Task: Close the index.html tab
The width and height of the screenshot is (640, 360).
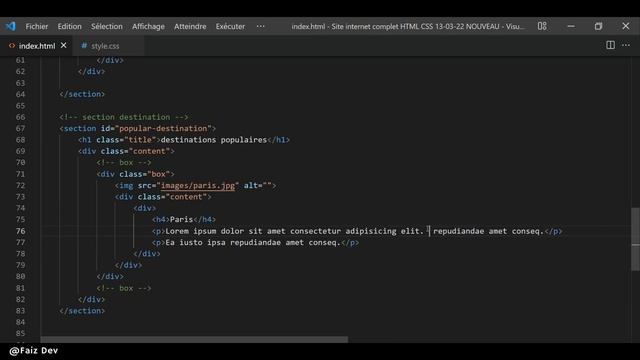Action: (x=64, y=45)
